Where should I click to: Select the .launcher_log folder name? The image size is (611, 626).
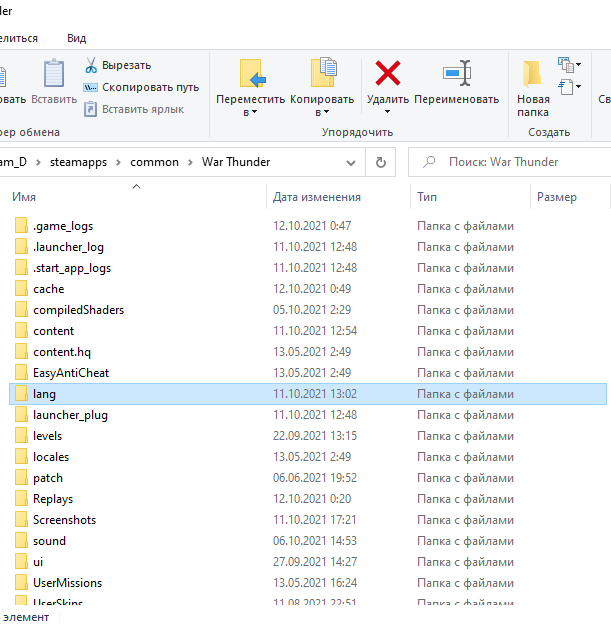tap(68, 247)
